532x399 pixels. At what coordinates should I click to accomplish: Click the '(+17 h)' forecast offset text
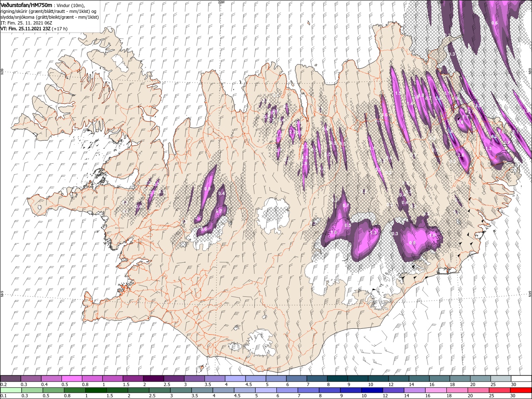pyautogui.click(x=59, y=29)
